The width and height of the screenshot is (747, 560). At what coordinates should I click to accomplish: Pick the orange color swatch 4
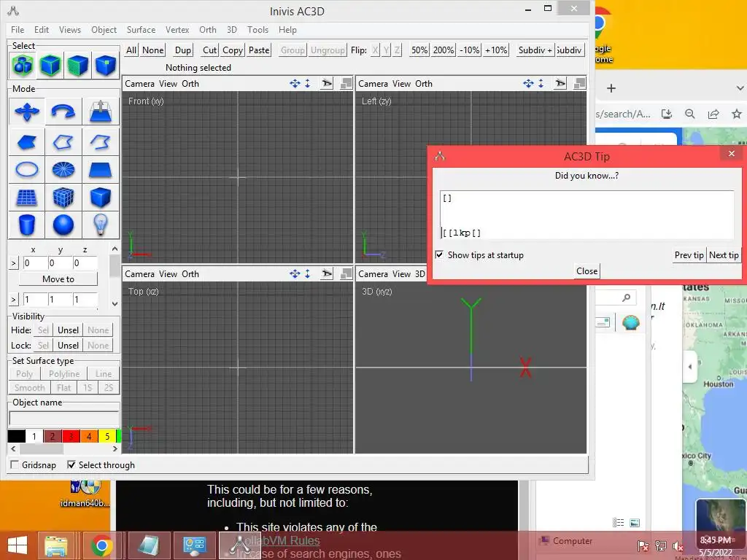[x=88, y=436]
